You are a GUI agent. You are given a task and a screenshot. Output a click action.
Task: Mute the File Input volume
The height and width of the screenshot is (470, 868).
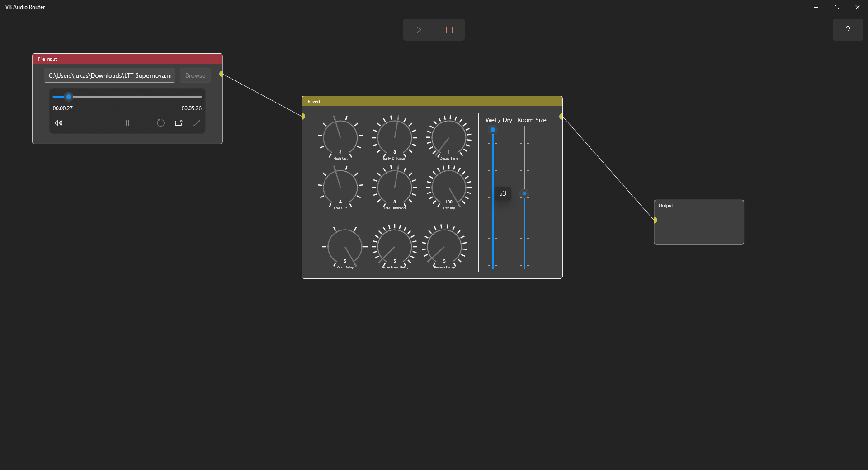click(58, 122)
